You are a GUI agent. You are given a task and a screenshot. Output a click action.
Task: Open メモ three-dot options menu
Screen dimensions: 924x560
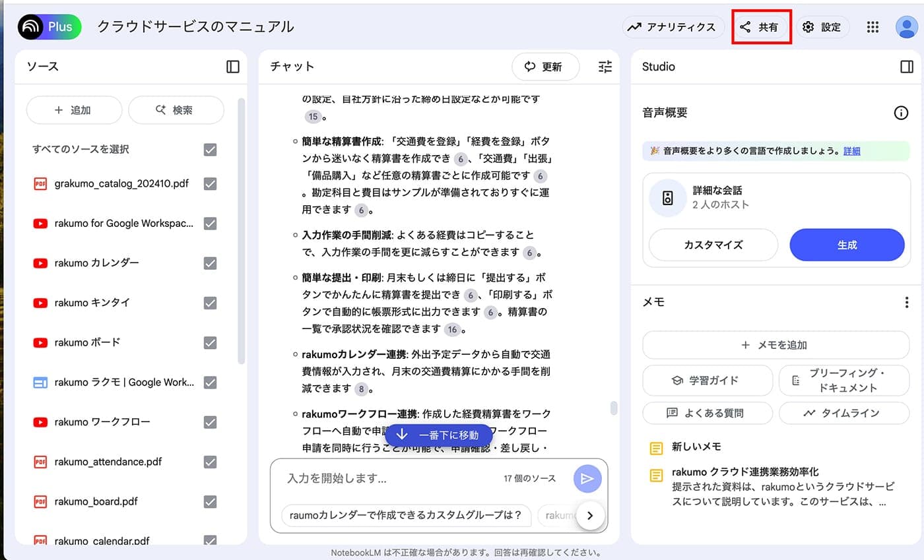click(x=907, y=302)
